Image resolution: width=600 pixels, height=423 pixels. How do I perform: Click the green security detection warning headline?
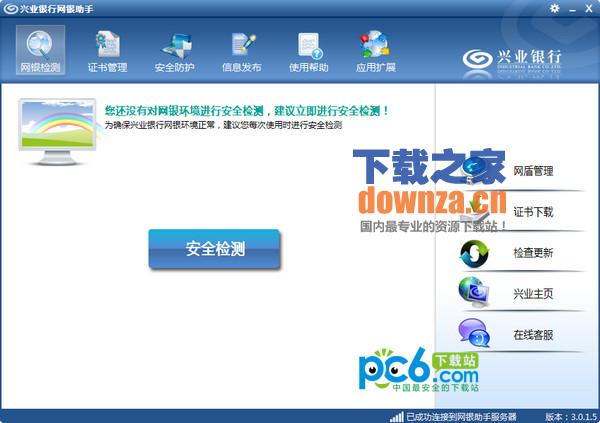click(x=247, y=111)
